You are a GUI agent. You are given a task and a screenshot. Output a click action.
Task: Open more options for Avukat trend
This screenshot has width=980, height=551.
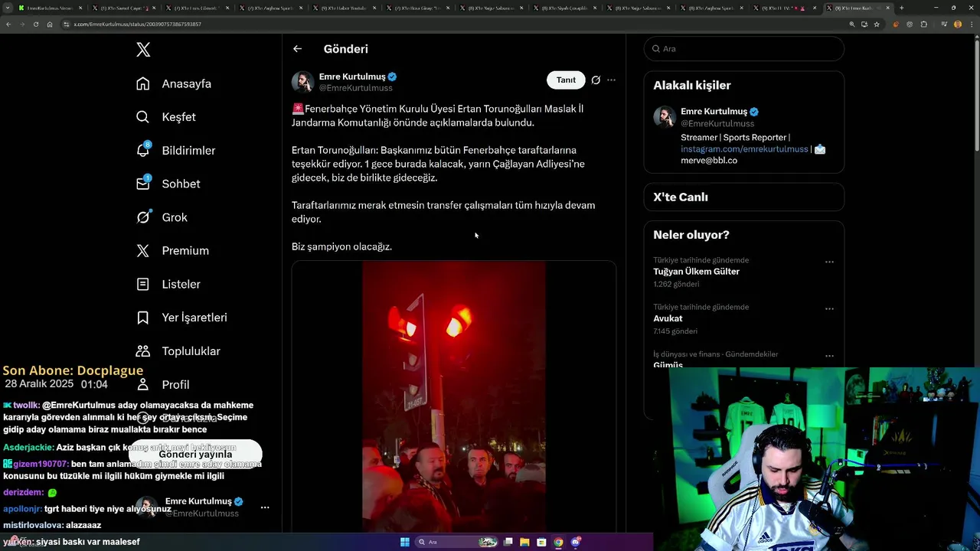[829, 308]
